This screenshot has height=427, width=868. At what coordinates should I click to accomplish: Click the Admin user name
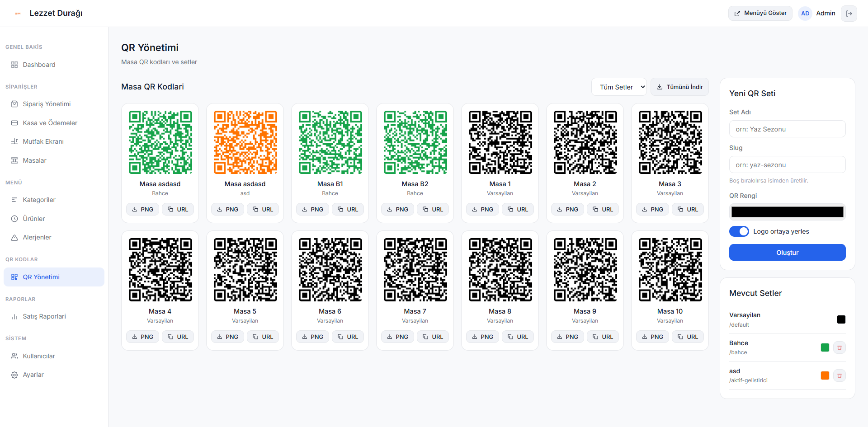coord(826,14)
